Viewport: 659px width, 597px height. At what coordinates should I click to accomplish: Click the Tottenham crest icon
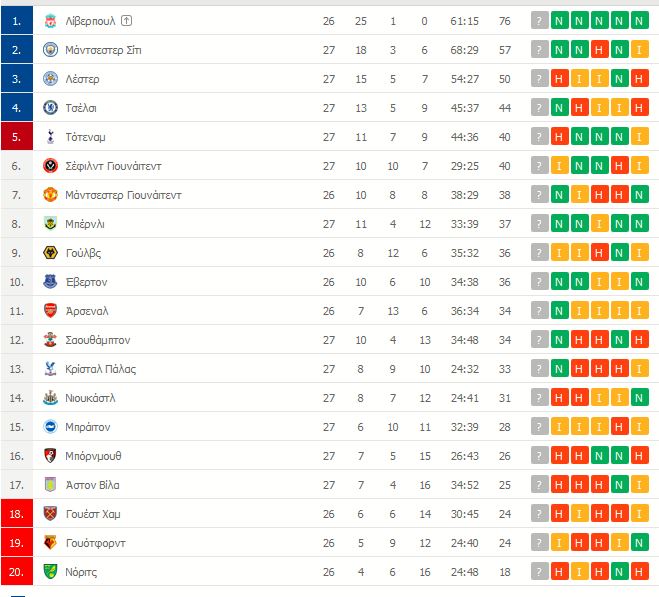tap(50, 137)
